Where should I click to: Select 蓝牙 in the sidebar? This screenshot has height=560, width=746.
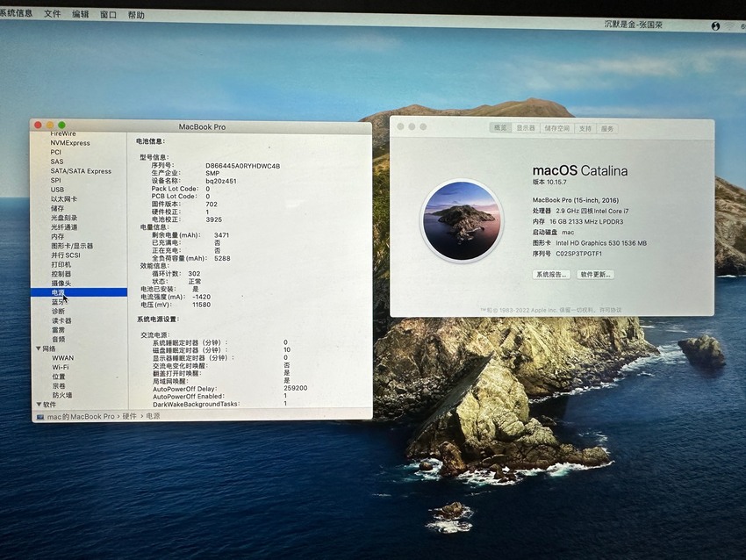[x=58, y=302]
